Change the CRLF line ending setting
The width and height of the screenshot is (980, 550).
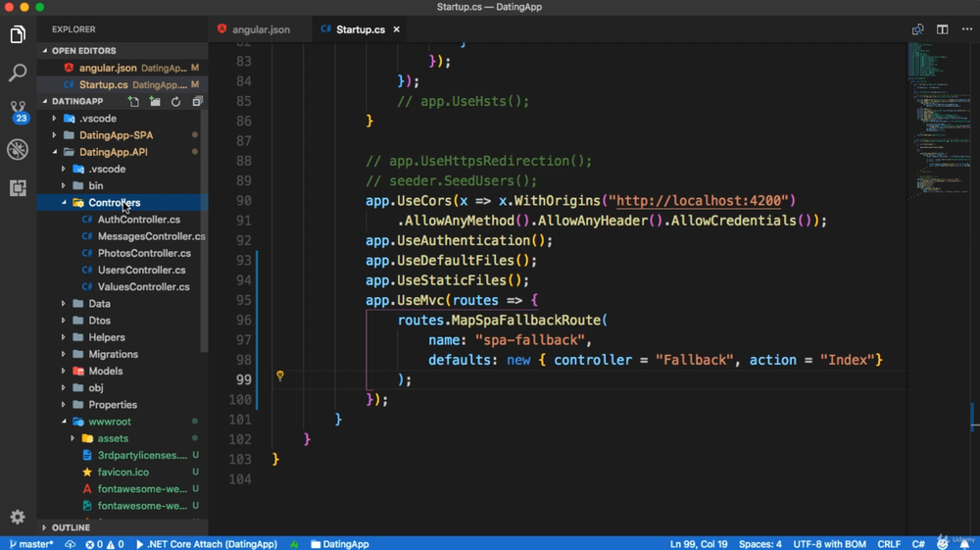point(889,544)
